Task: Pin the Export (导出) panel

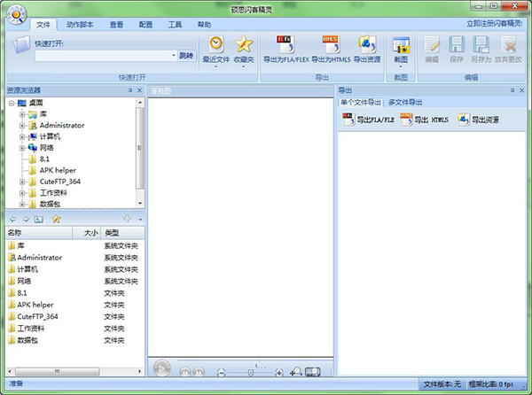Action: pos(512,90)
